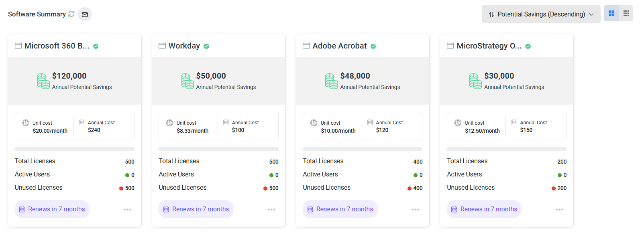Switch to grid view
This screenshot has height=235, width=644.
pyautogui.click(x=611, y=13)
